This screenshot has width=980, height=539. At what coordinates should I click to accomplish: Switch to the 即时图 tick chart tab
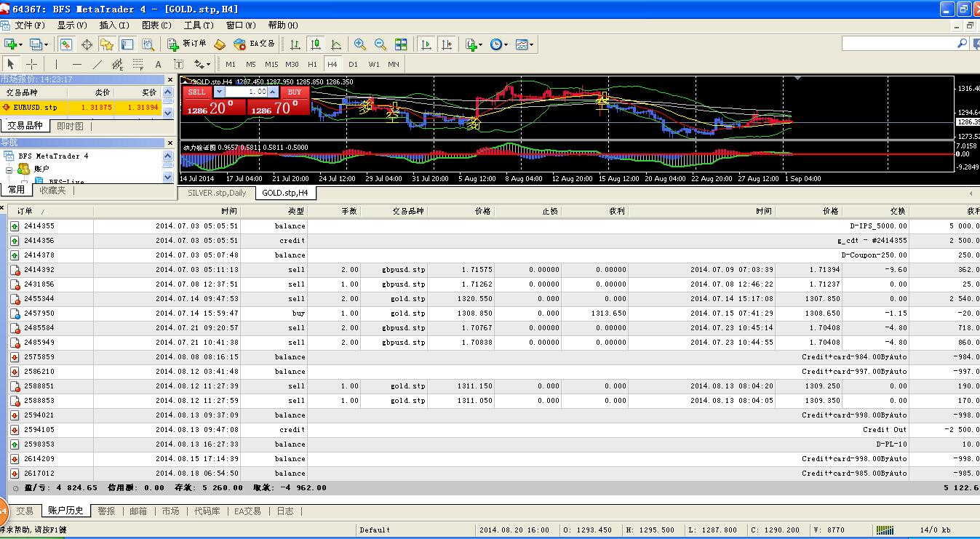[x=70, y=126]
